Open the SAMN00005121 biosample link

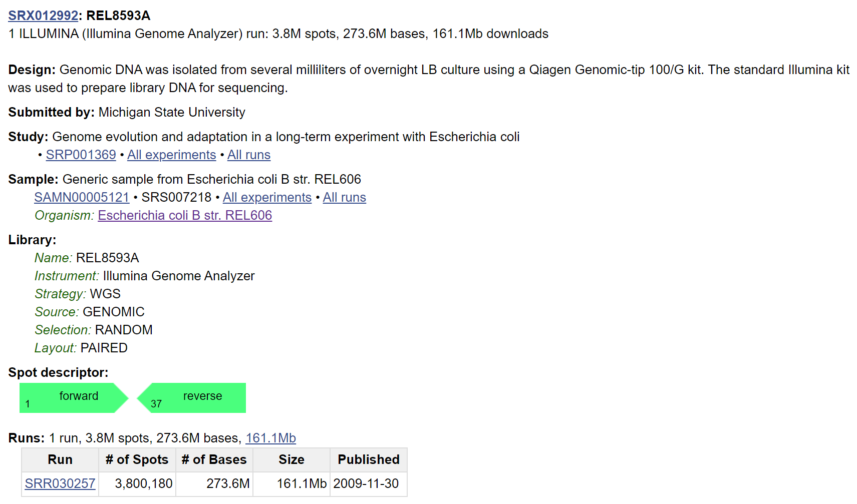pos(82,198)
